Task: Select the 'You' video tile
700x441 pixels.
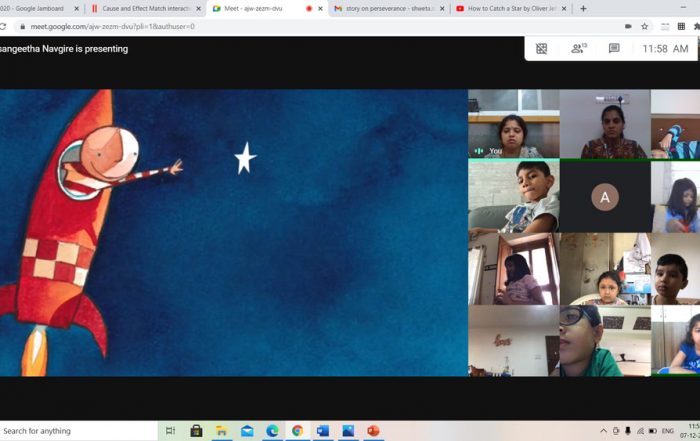Action: point(513,124)
